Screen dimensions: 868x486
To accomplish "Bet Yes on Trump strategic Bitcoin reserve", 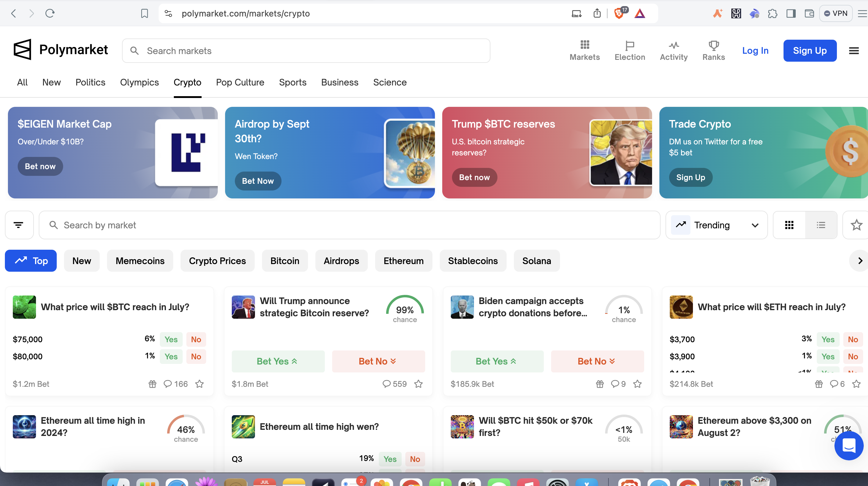I will [278, 361].
